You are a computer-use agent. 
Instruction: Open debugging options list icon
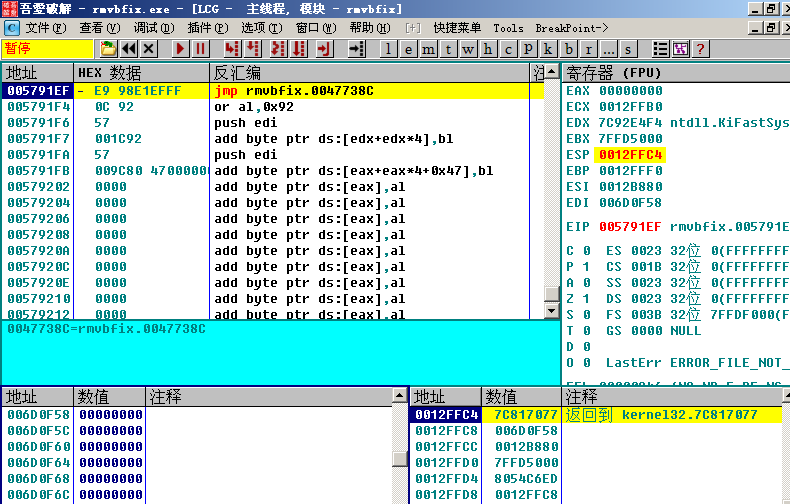(660, 49)
